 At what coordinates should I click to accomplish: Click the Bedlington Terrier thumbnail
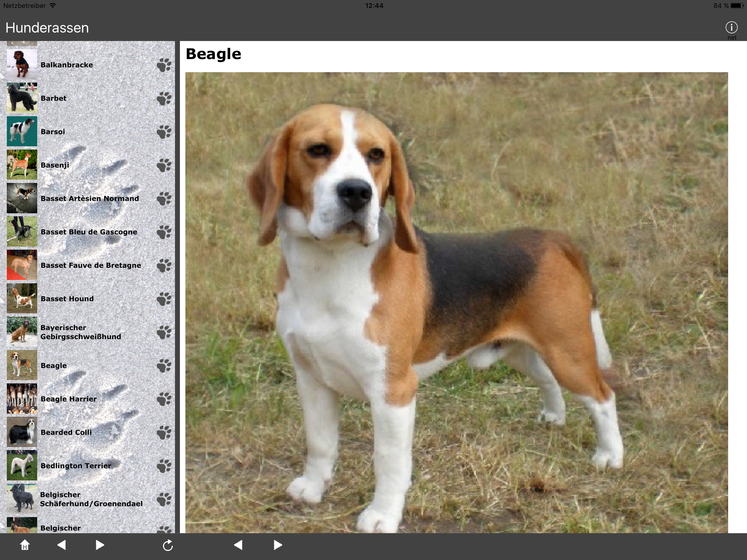(x=22, y=465)
